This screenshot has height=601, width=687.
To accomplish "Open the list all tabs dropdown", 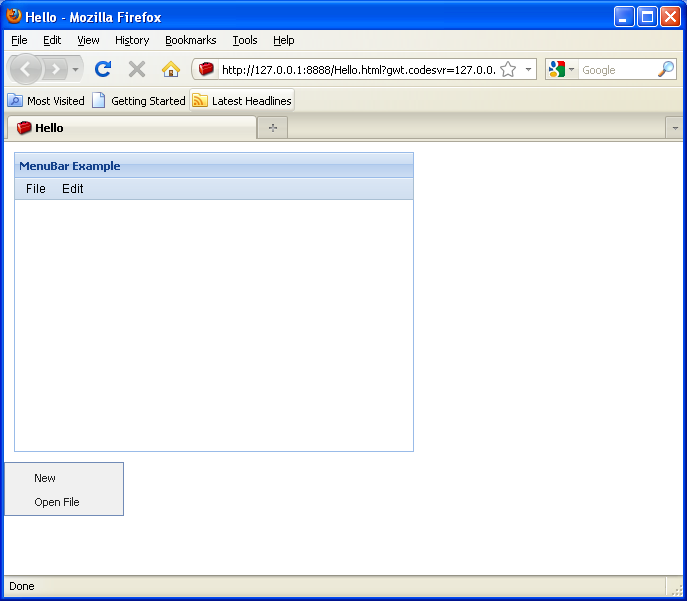I will pos(675,128).
